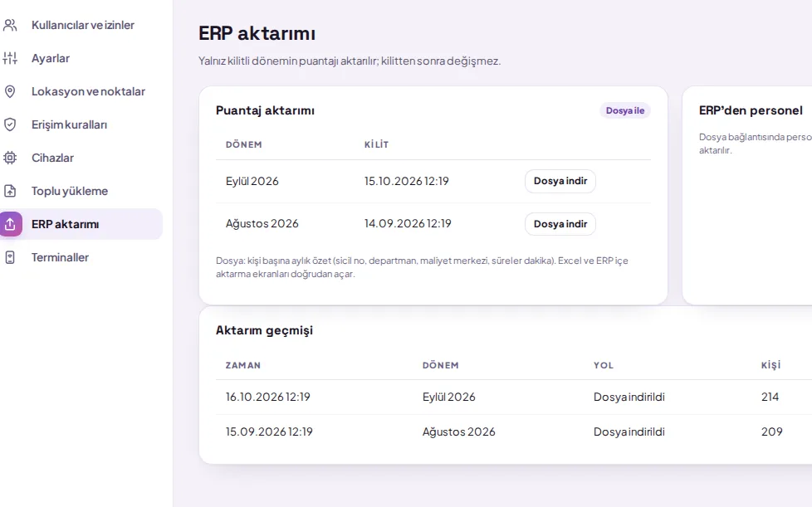The image size is (812, 507).
Task: Click Dosya indirildi in the Ağustos 2026 row
Action: click(629, 431)
